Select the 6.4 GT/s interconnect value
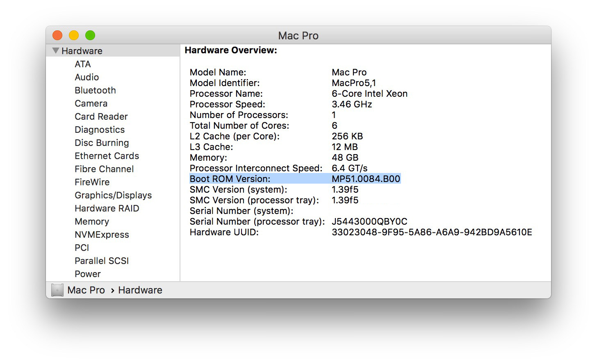 pyautogui.click(x=350, y=168)
